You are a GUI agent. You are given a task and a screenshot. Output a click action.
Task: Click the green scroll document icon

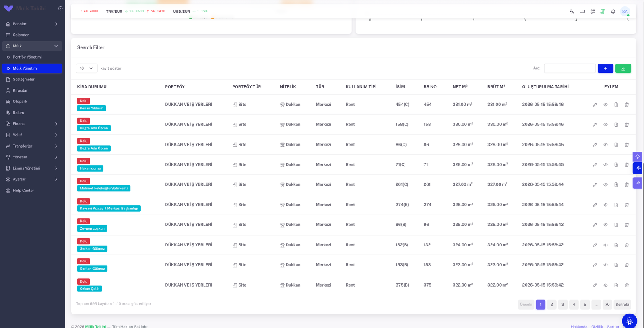coord(603,12)
